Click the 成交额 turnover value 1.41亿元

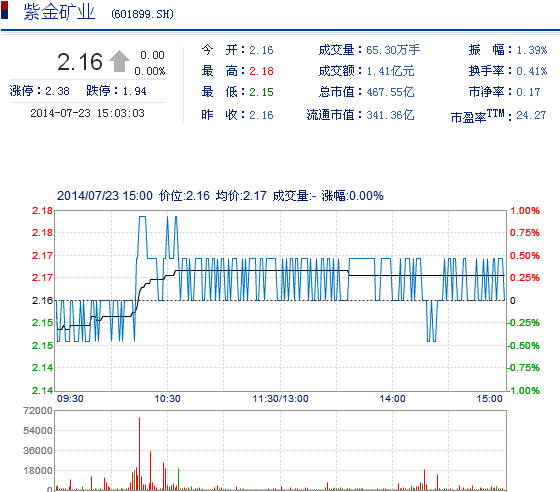coord(390,71)
